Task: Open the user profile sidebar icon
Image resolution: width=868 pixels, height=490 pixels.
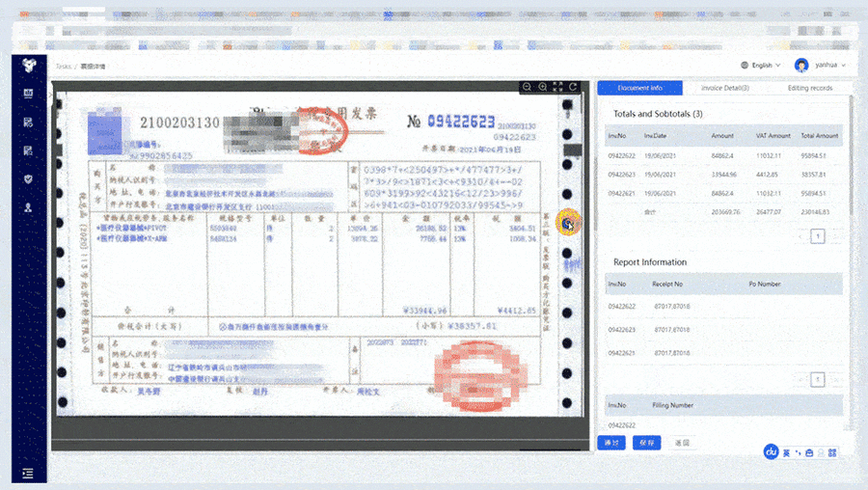Action: coord(28,207)
